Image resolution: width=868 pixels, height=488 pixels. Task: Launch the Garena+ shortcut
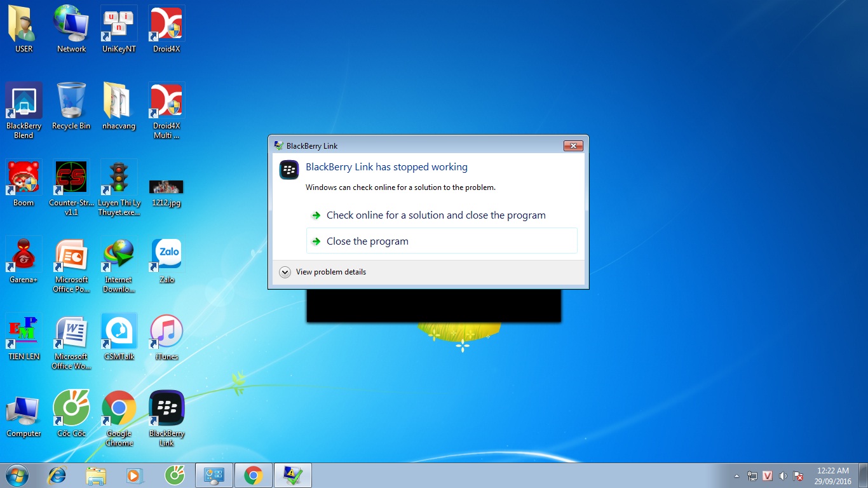point(24,261)
